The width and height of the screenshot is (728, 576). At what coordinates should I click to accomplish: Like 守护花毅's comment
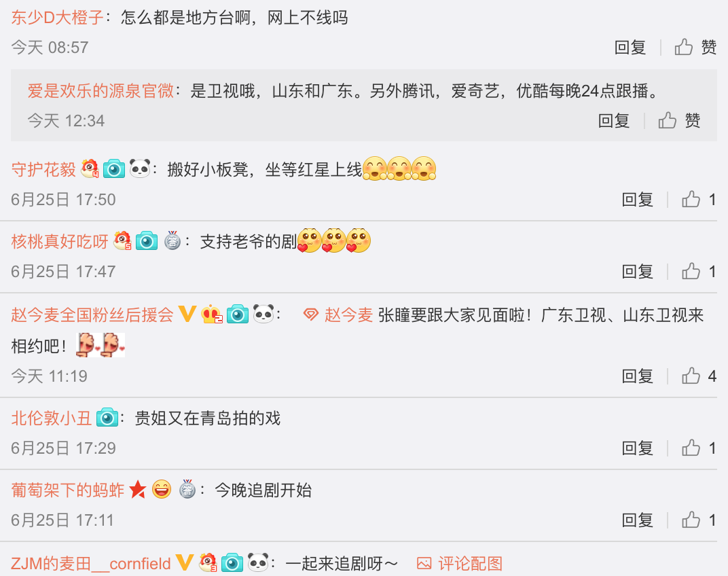(698, 200)
